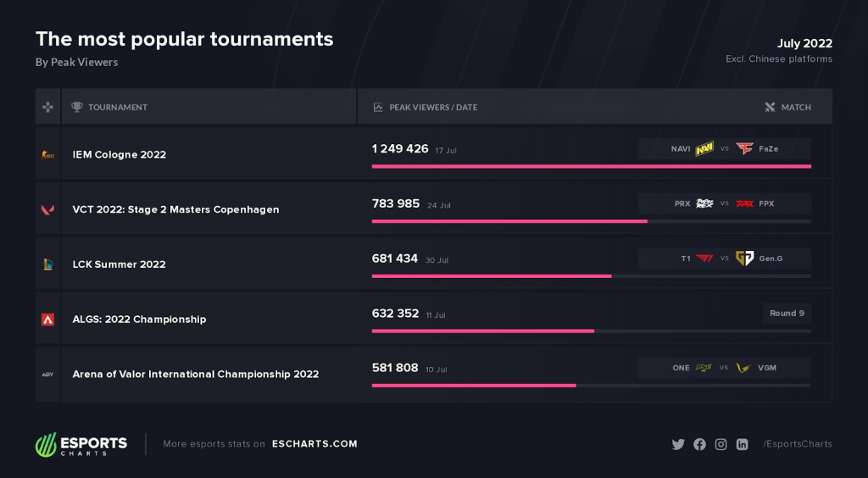Click the FaZe team logo
This screenshot has width=868, height=478.
point(744,149)
